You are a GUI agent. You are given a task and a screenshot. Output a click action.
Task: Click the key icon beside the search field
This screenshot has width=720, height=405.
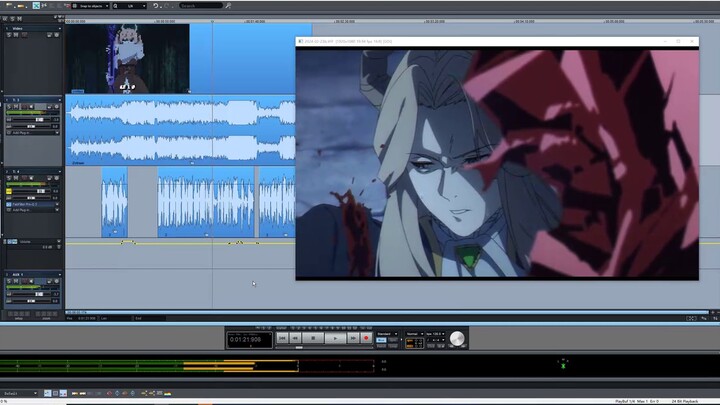pos(228,6)
